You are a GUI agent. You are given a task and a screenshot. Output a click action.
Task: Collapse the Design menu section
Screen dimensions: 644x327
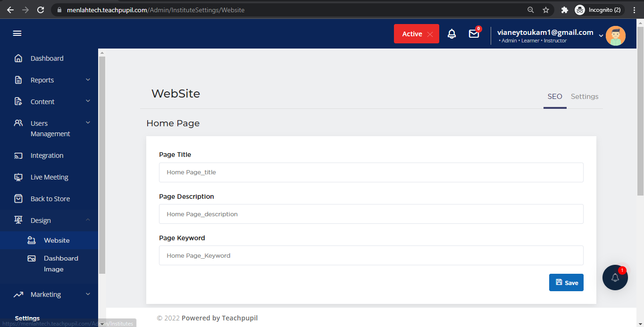click(88, 220)
